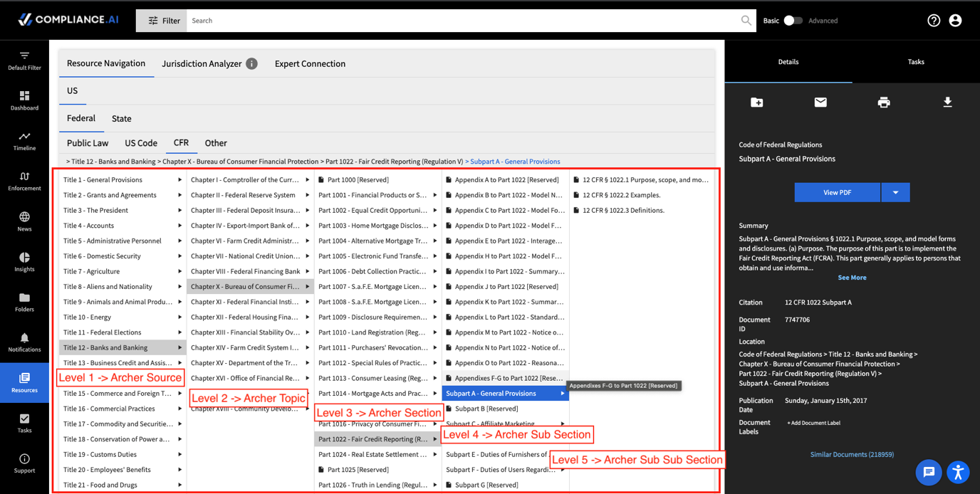Email the document icon
Viewport: 980px width, 494px height.
click(820, 103)
